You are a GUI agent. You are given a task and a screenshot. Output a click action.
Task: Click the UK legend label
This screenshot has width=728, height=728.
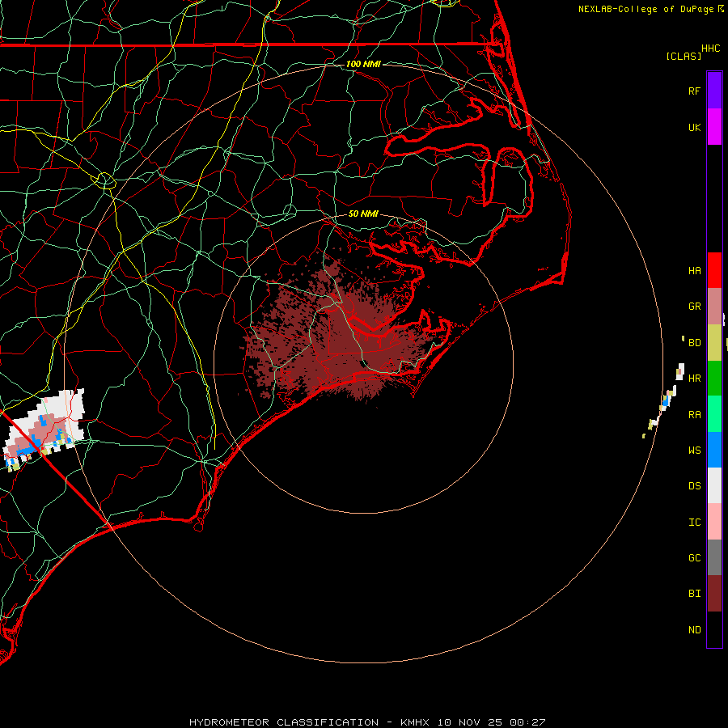coord(695,128)
